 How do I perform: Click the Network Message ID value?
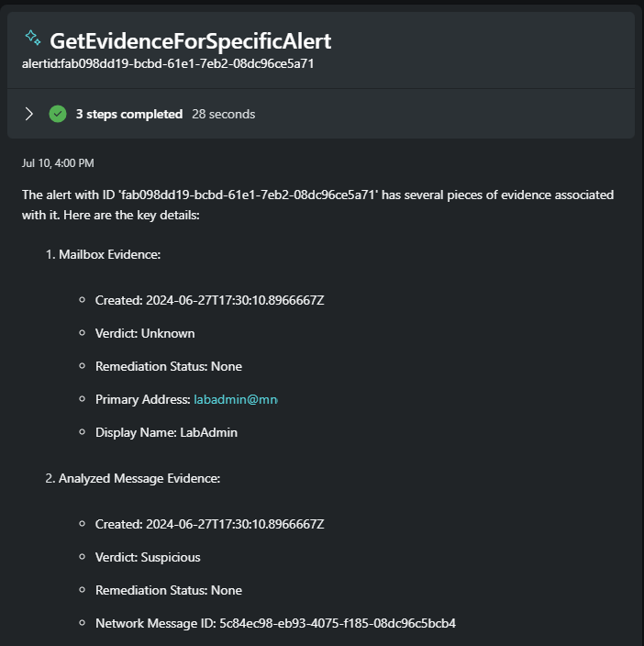pyautogui.click(x=337, y=623)
